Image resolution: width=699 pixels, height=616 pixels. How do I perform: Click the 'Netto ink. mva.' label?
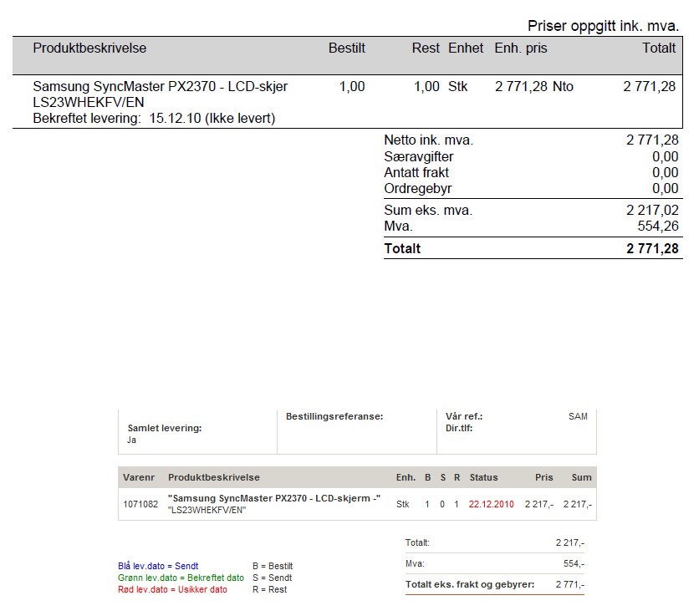tap(429, 140)
